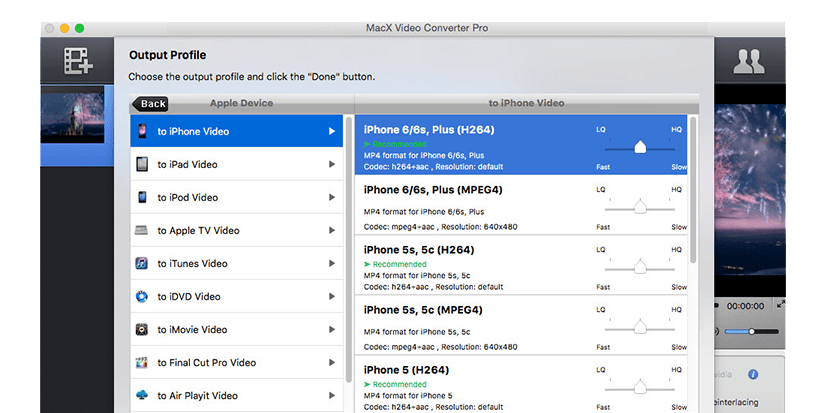Select the to Apple TV Video category
This screenshot has width=826, height=413.
(x=237, y=230)
